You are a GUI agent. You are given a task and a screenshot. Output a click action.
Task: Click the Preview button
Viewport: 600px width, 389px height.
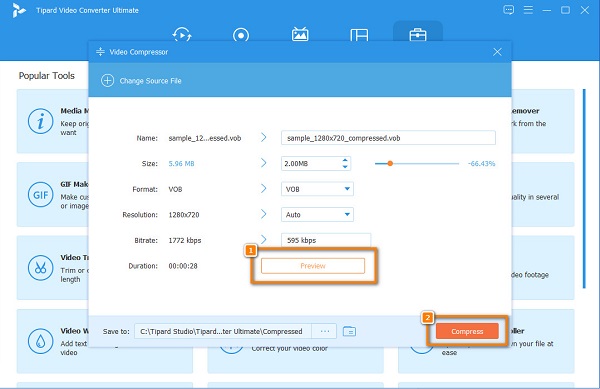coord(313,266)
